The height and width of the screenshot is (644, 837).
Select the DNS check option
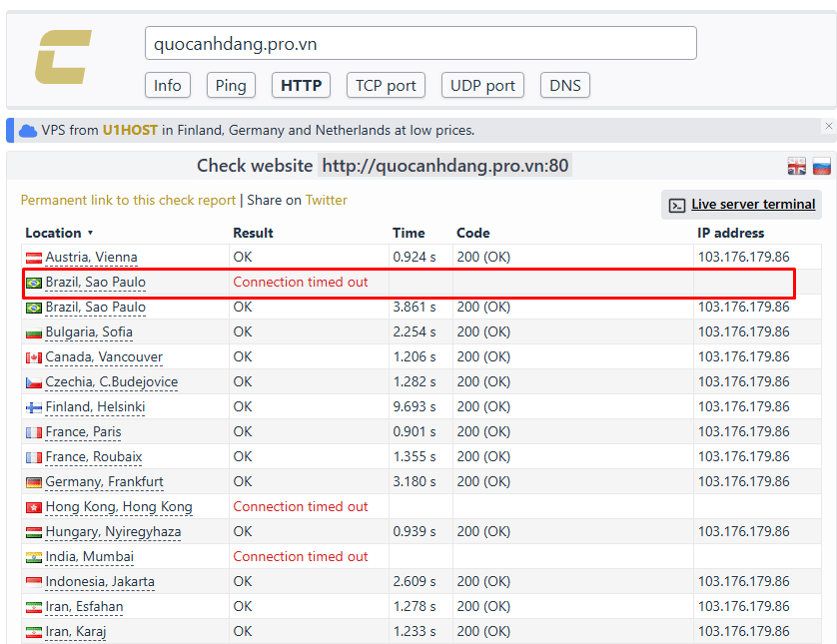click(564, 86)
